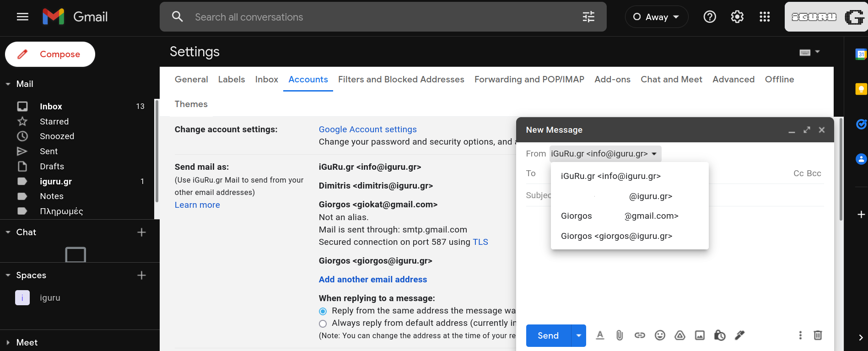Viewport: 868px width, 351px height.
Task: Click the Gmail logo
Action: click(x=75, y=17)
